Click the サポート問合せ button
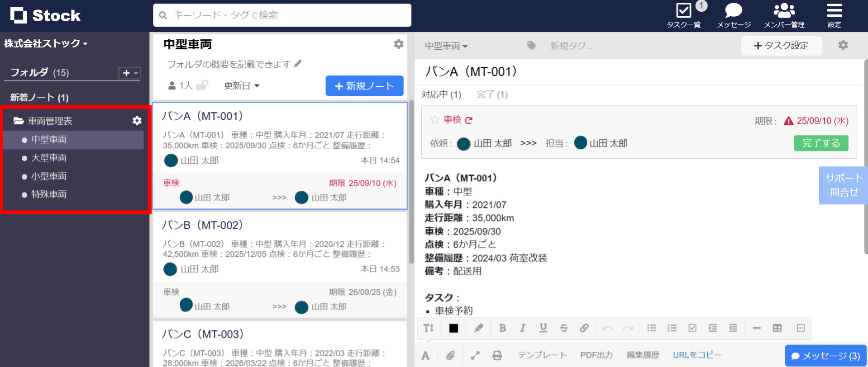The height and width of the screenshot is (367, 868). [844, 185]
